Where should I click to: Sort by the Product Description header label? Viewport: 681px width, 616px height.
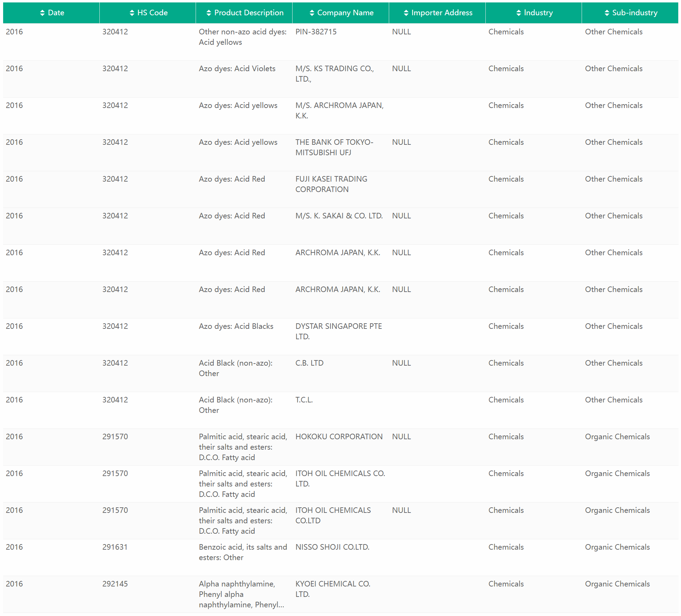(249, 13)
